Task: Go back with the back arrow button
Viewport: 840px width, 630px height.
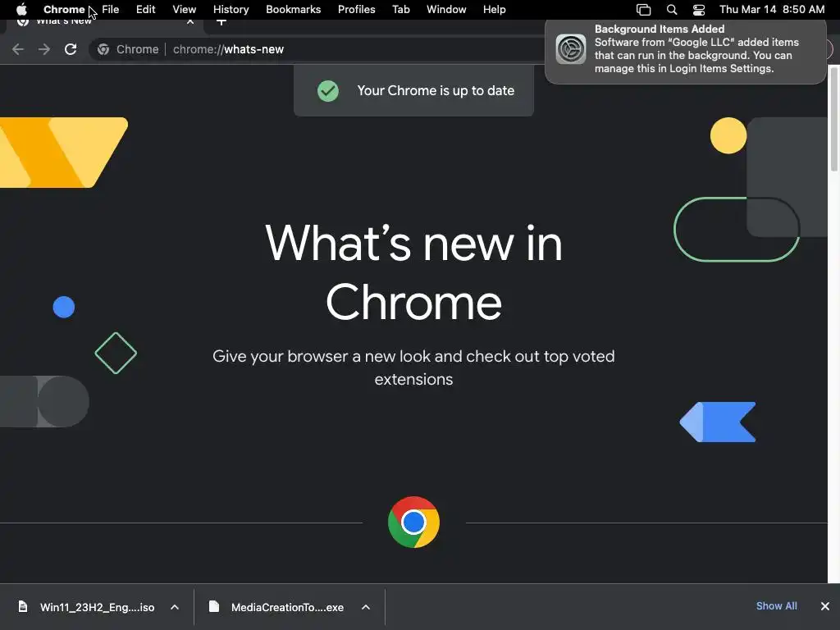Action: 18,49
